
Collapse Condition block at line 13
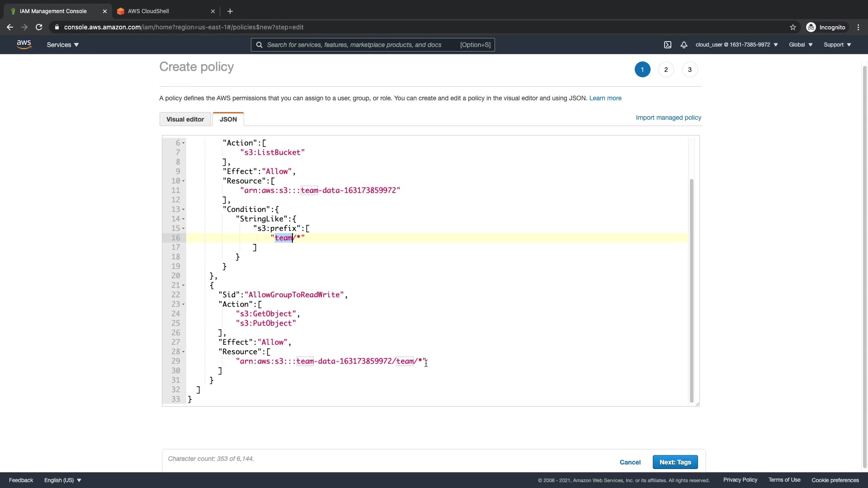pos(183,210)
